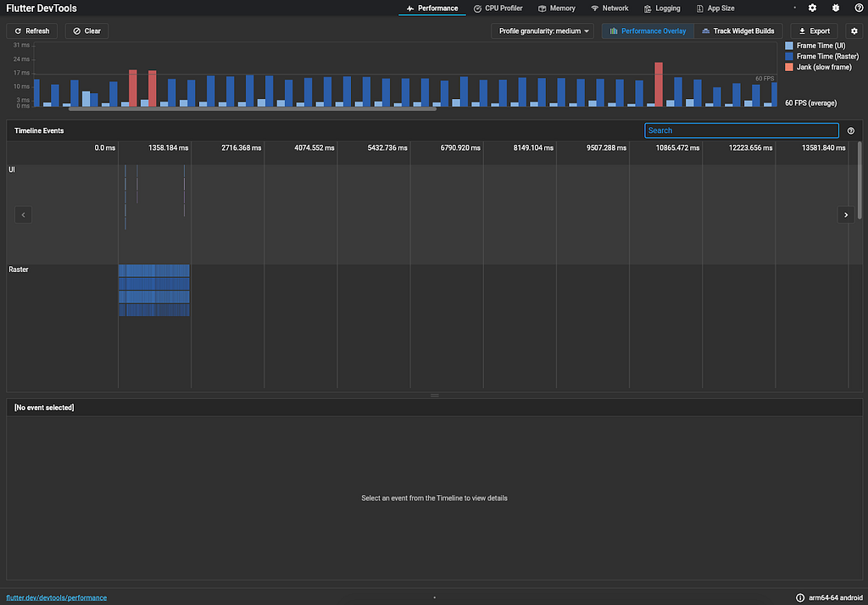Viewport: 868px width, 605px height.
Task: Click the Frame Time (UI) legend swatch
Action: tap(789, 46)
